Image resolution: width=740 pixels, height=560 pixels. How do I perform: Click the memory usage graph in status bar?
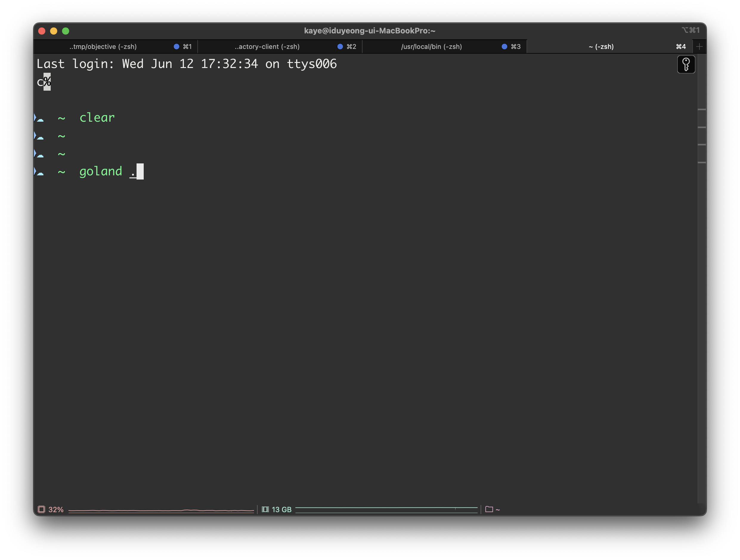386,509
